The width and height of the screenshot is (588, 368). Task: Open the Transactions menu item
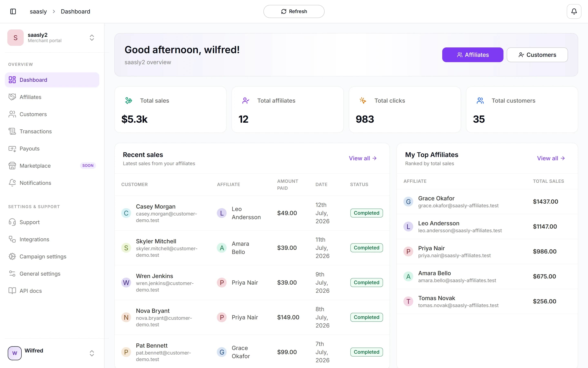point(52,131)
